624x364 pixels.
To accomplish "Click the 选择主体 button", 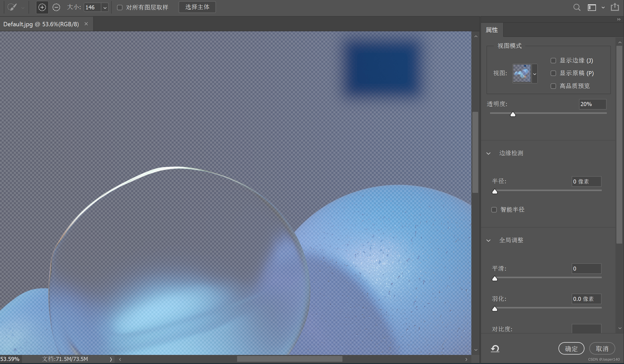I will [197, 7].
